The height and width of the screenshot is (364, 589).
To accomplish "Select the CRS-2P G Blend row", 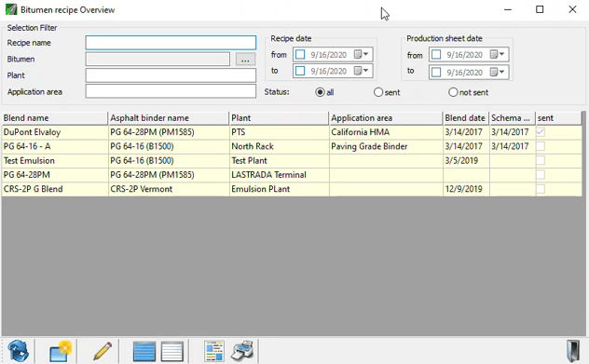I will 292,189.
